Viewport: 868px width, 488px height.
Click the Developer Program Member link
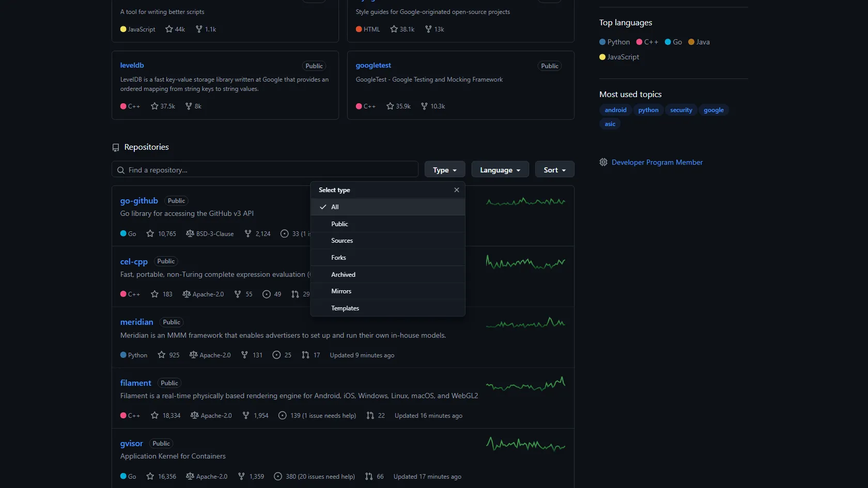pos(657,162)
